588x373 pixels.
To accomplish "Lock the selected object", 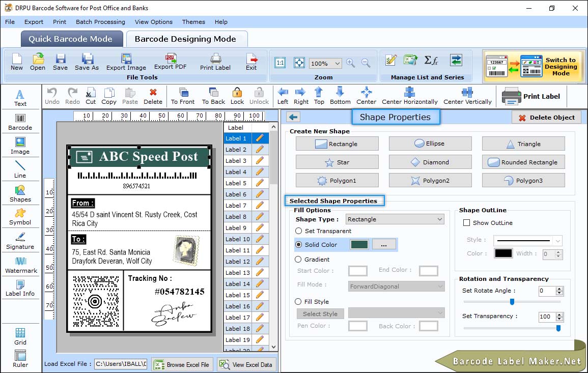I will (237, 96).
